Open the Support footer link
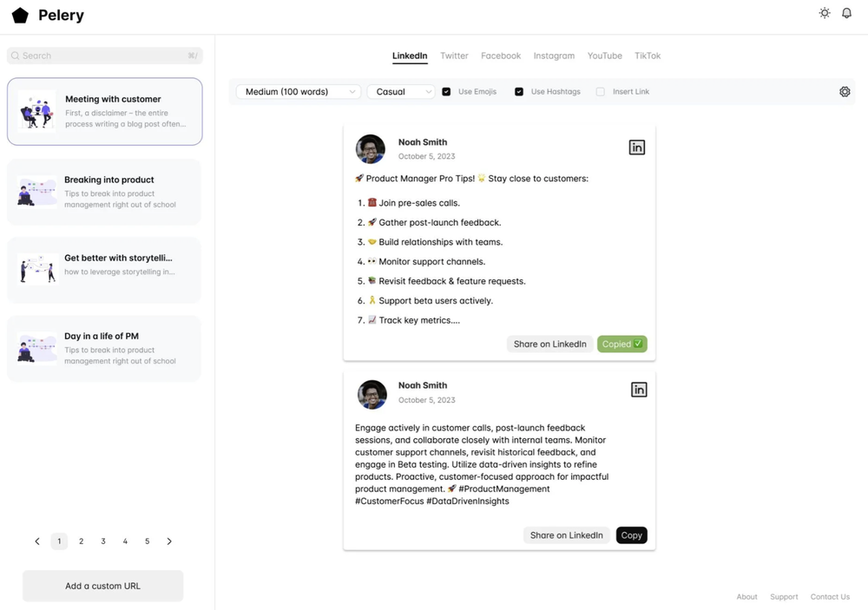This screenshot has width=868, height=610. 784,597
